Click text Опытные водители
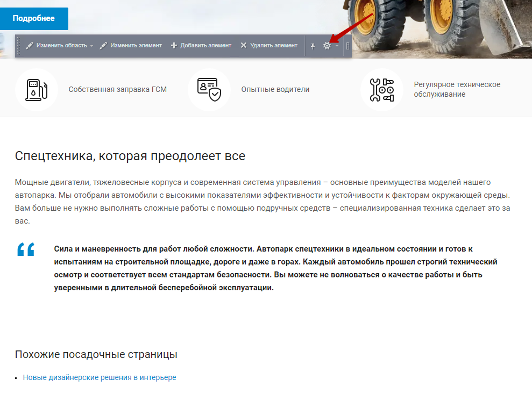 click(275, 90)
